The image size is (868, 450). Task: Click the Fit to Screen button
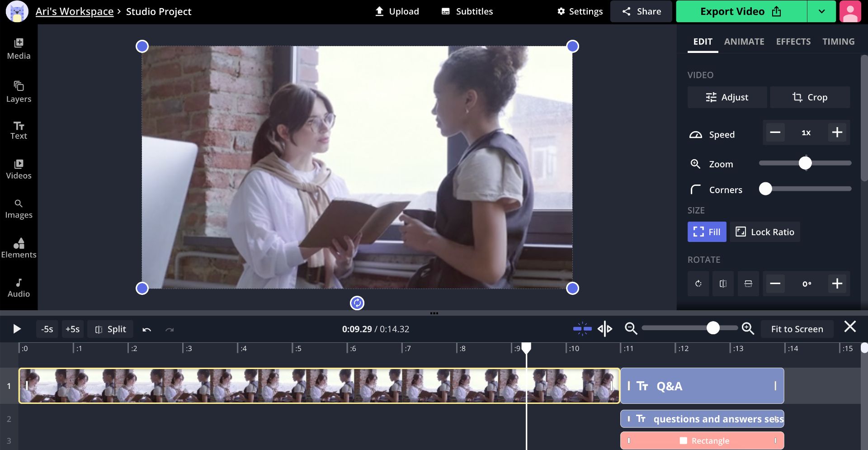(797, 329)
